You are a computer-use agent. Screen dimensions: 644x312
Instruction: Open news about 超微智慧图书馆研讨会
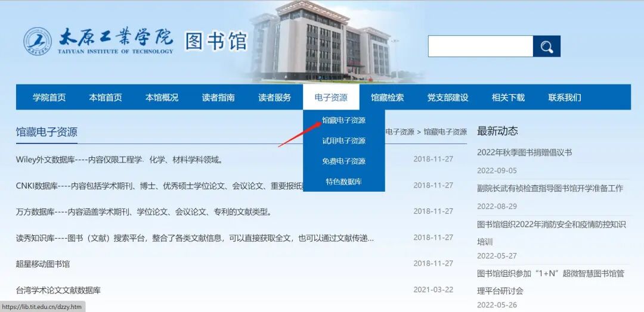[551, 282]
